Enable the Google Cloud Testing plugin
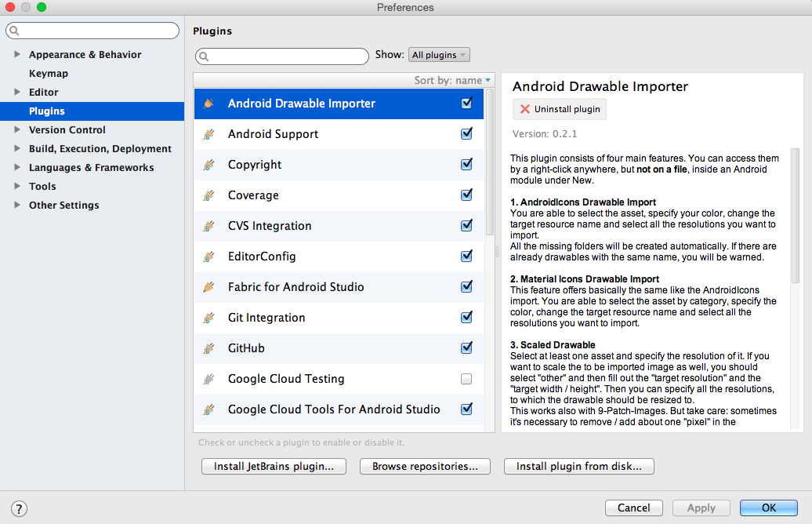The width and height of the screenshot is (812, 524). pos(466,378)
